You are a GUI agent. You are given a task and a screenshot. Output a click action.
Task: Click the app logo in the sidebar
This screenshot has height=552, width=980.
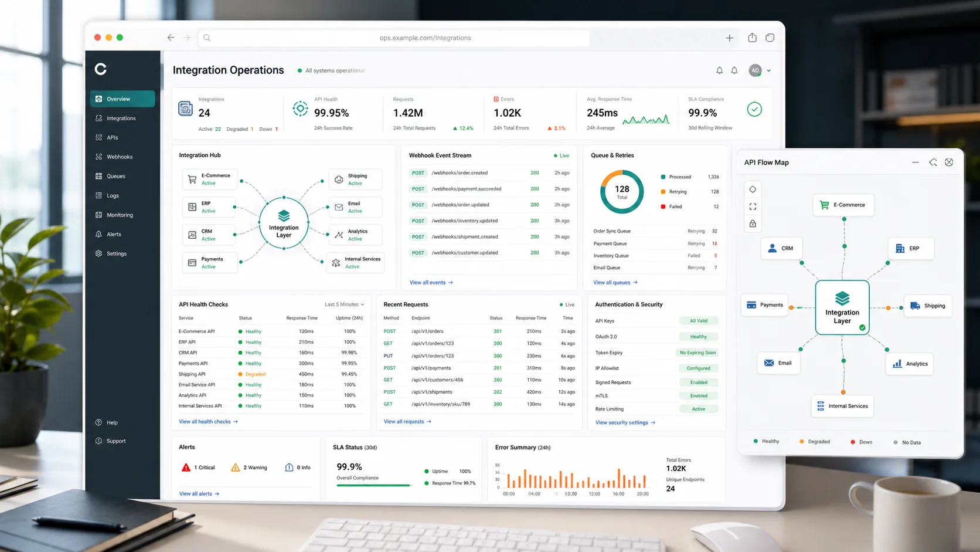[101, 69]
